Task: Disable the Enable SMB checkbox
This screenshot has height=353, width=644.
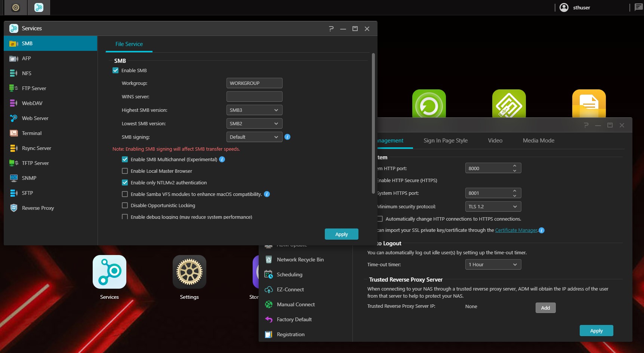Action: [116, 70]
